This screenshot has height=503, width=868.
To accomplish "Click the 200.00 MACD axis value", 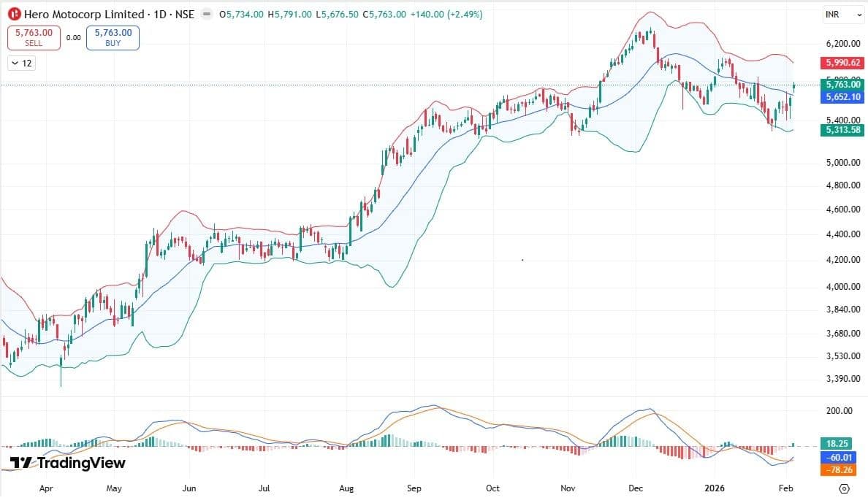I will click(x=840, y=410).
